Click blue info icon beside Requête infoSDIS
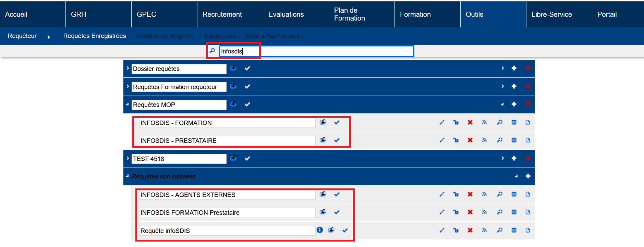This screenshot has height=247, width=644. [x=320, y=230]
